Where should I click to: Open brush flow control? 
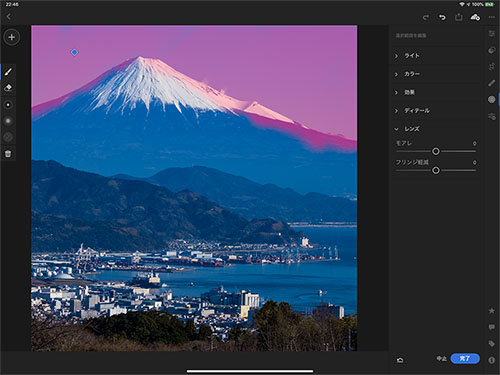click(x=8, y=137)
